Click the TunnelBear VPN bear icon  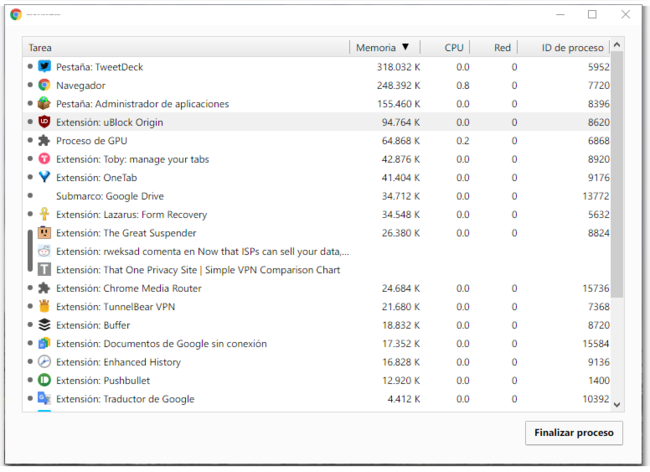(44, 307)
